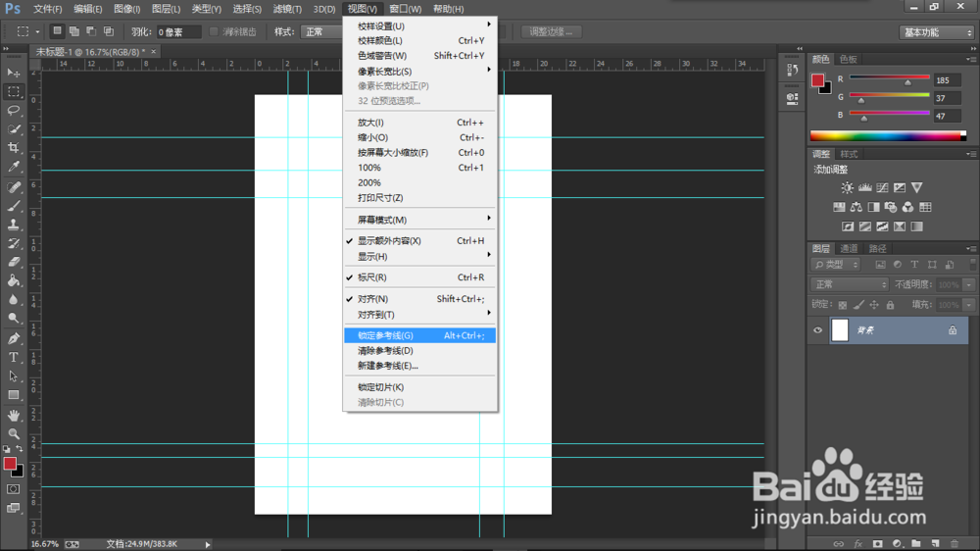Image resolution: width=980 pixels, height=551 pixels.
Task: Click 按屏幕大小缩放(F) menu item
Action: point(420,153)
